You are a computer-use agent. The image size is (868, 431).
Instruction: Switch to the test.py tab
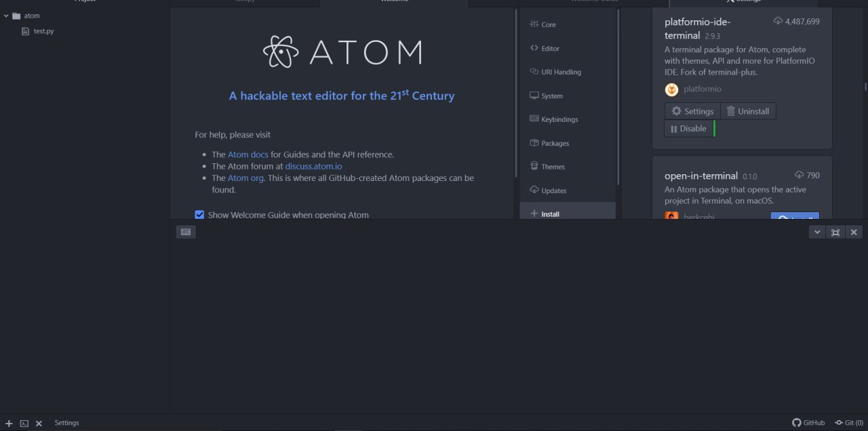[245, 1]
